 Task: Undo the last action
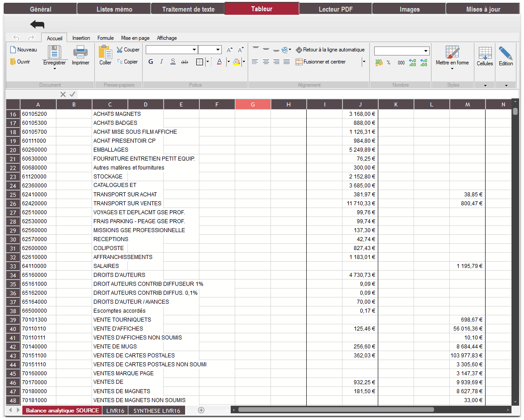coord(16,38)
